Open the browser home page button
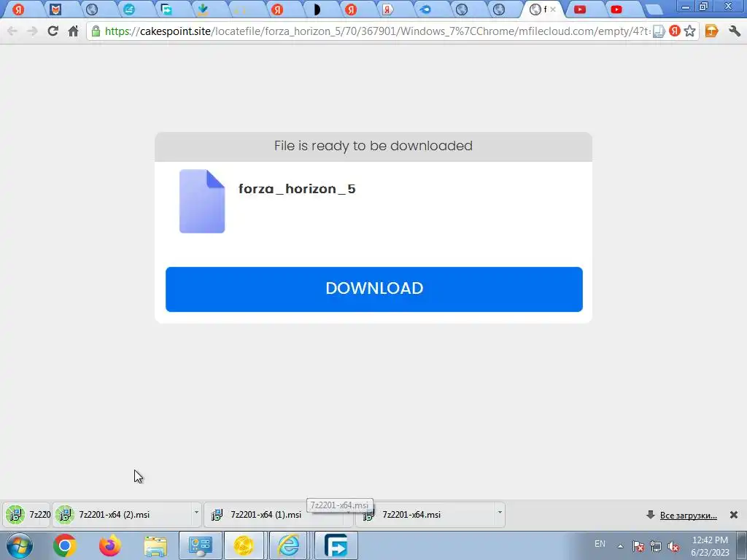 coord(73,31)
